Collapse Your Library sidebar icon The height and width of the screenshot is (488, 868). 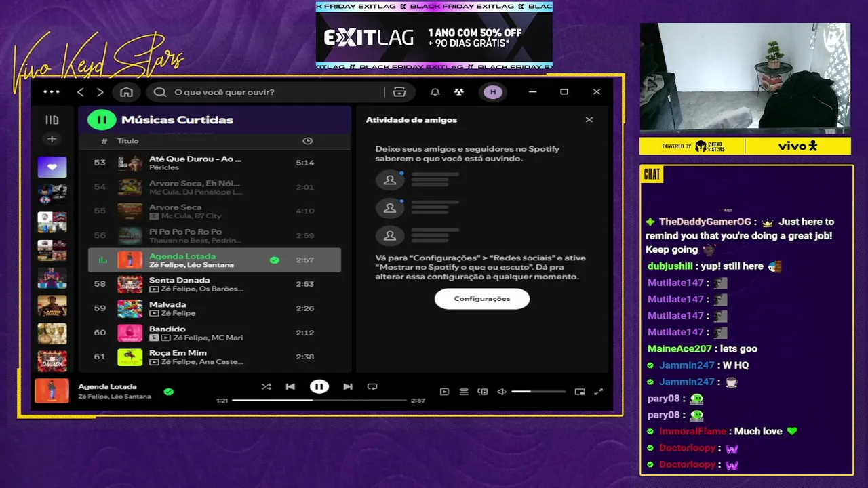click(x=52, y=120)
